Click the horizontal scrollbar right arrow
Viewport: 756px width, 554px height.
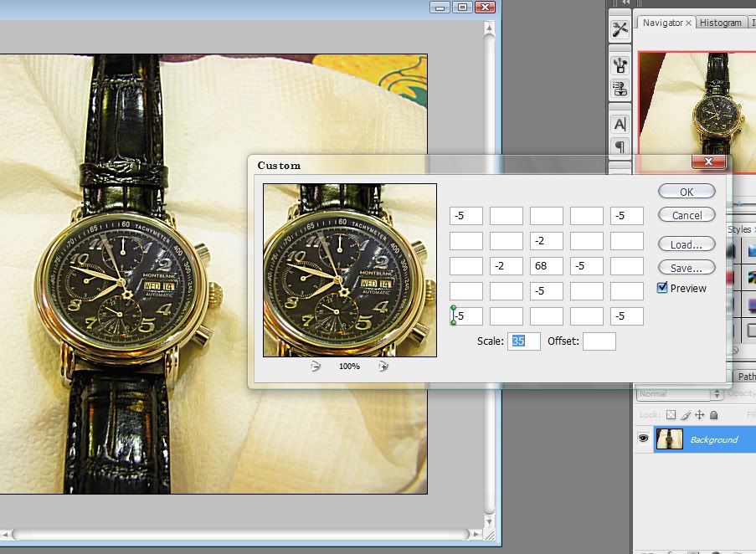(476, 534)
